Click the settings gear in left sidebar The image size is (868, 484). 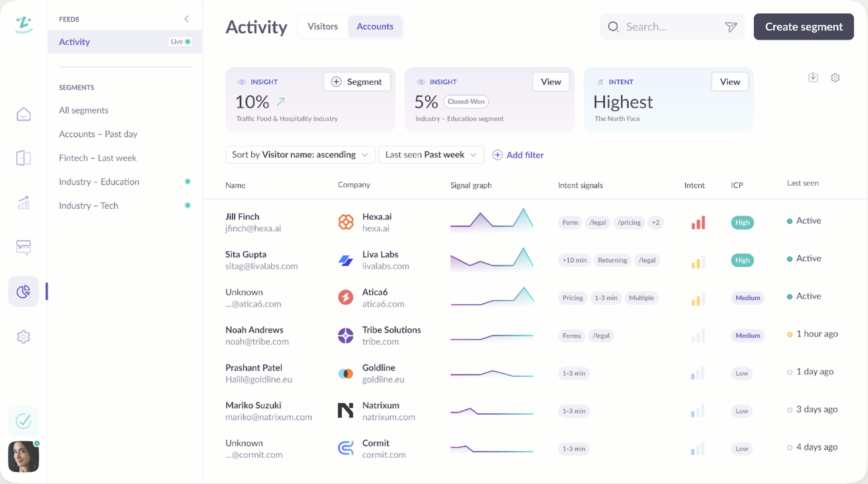tap(24, 336)
